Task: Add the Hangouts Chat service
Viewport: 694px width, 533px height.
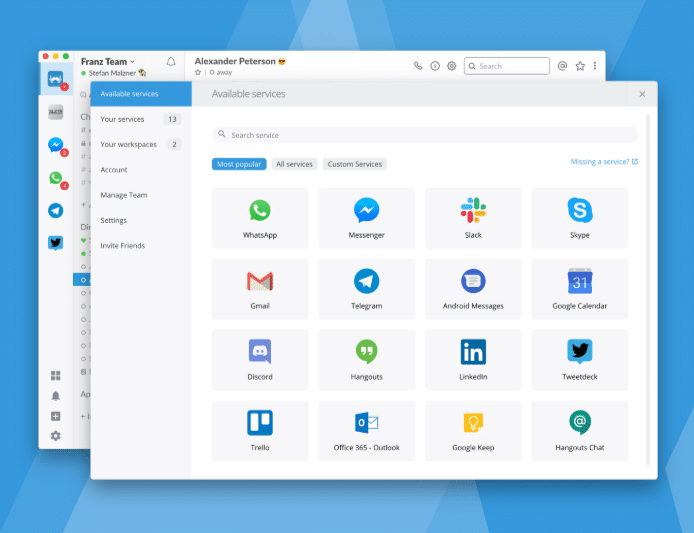Action: 580,430
